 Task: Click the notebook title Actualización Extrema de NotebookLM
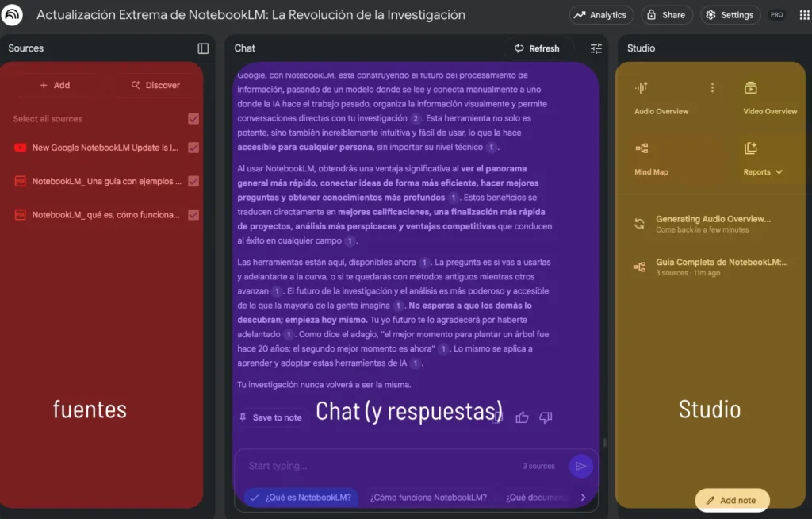coord(251,15)
